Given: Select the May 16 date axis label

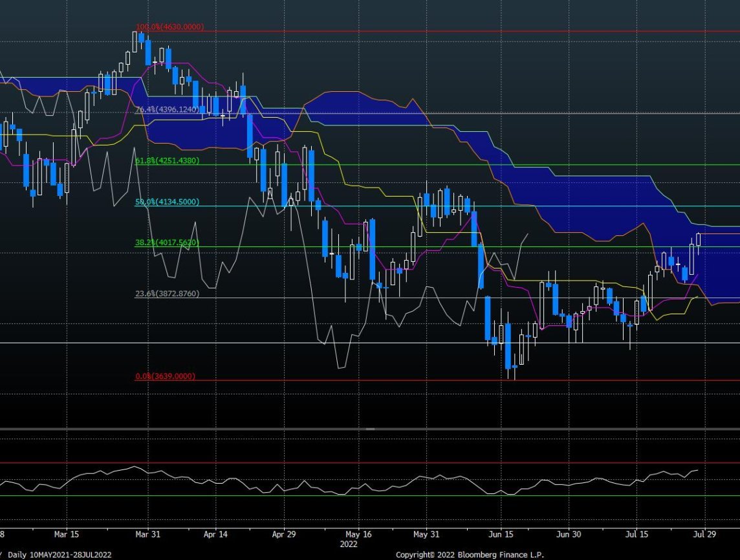Looking at the screenshot, I should click(x=358, y=535).
